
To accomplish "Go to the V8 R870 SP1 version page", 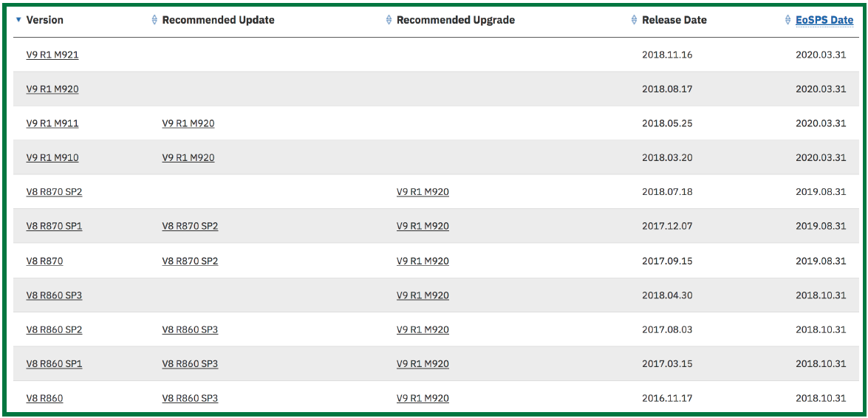I will coord(54,227).
